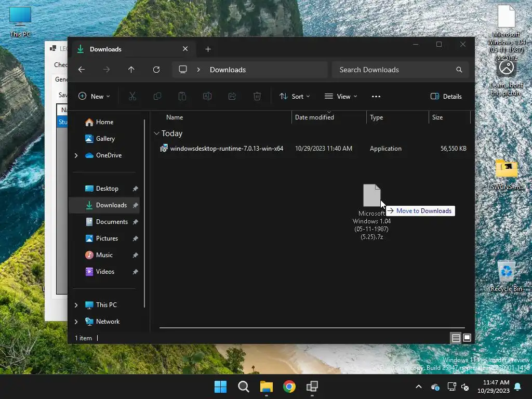The image size is (532, 399).
Task: Select Microsoft Windows 1.04 7z desktop file
Action: (x=506, y=33)
